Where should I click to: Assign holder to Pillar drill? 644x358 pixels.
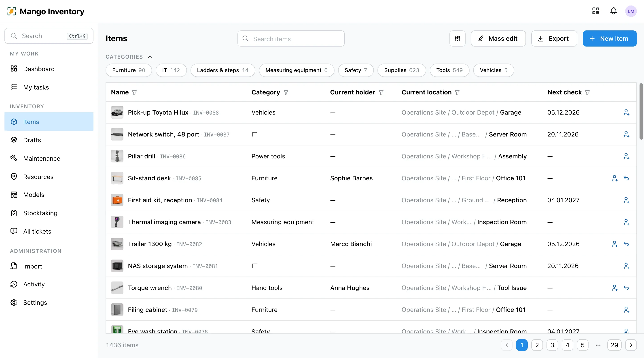[x=626, y=156]
